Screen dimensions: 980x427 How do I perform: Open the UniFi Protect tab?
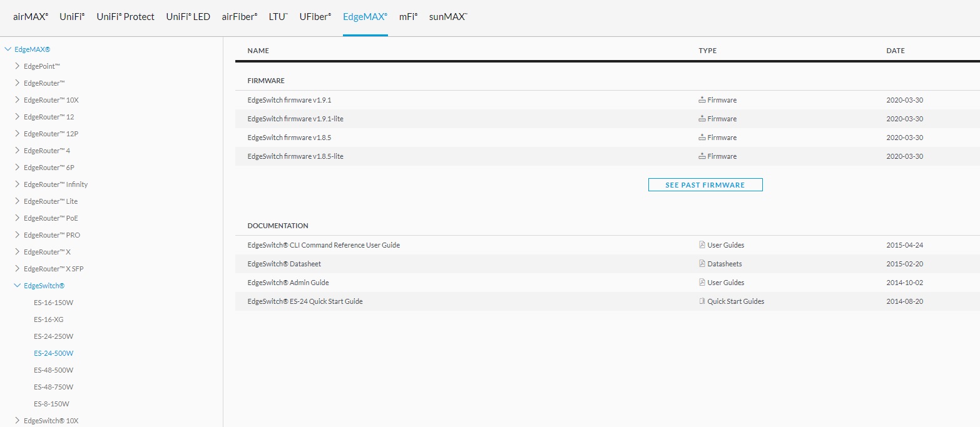pyautogui.click(x=125, y=17)
